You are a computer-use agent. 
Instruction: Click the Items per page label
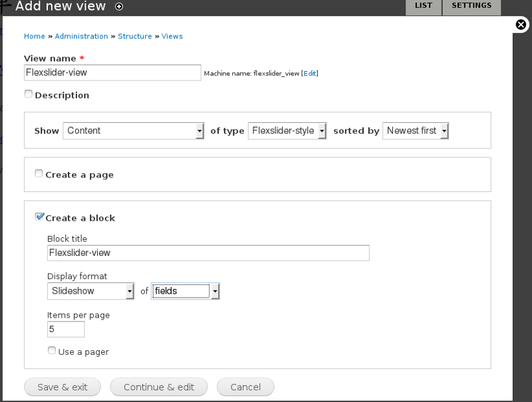78,315
